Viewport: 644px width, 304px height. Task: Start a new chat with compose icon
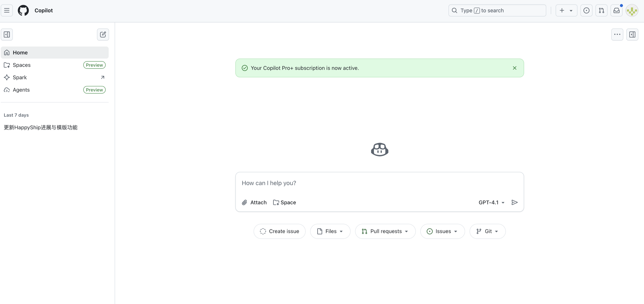coord(103,34)
